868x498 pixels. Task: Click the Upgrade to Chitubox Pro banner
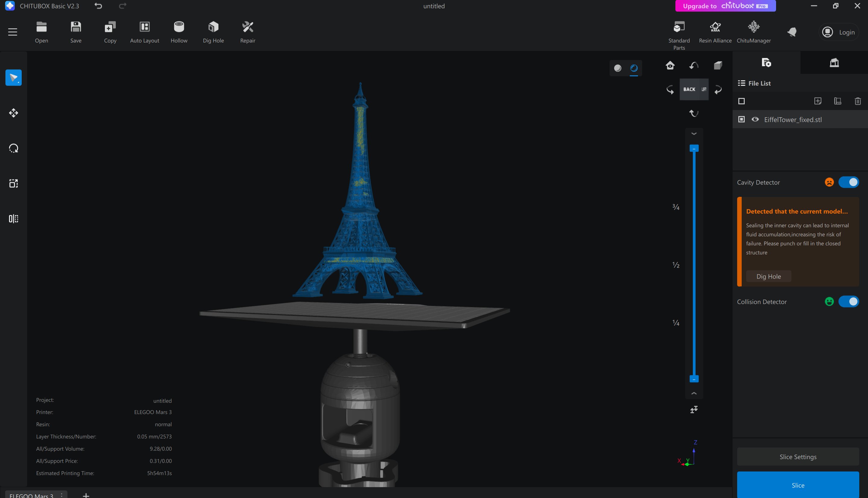(725, 6)
